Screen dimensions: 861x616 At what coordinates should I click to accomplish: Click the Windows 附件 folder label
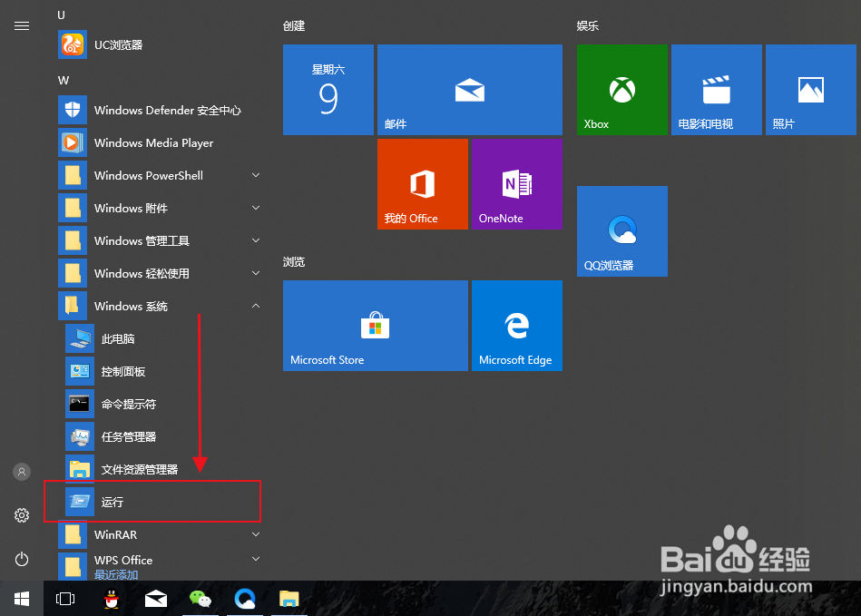pos(131,208)
